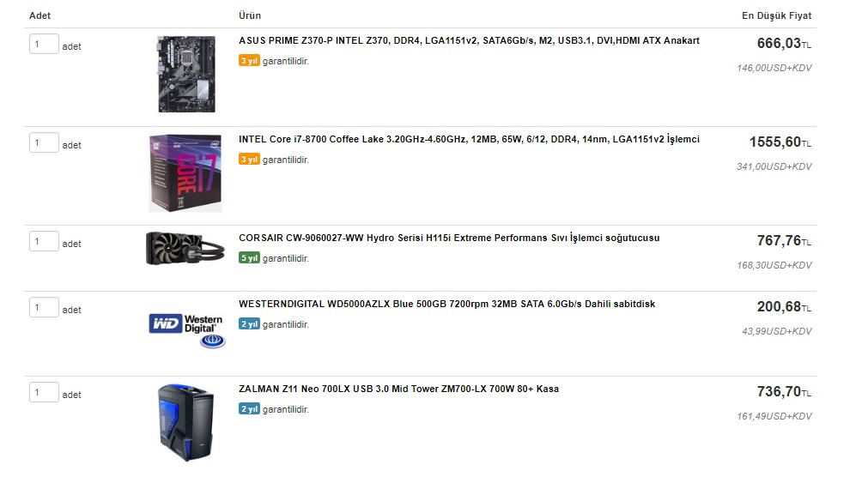Image resolution: width=868 pixels, height=483 pixels.
Task: Open the CORSAIR Hydro H115i product link
Action: pos(449,238)
